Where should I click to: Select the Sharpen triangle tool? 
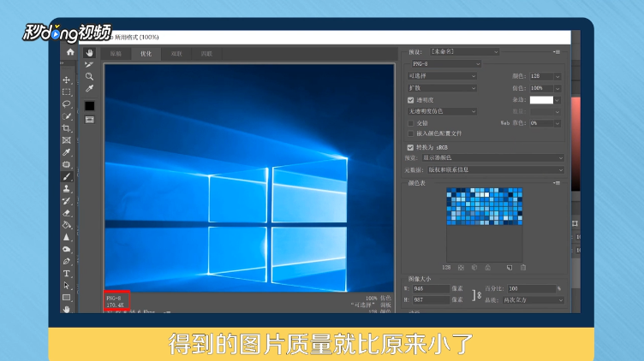pyautogui.click(x=66, y=237)
